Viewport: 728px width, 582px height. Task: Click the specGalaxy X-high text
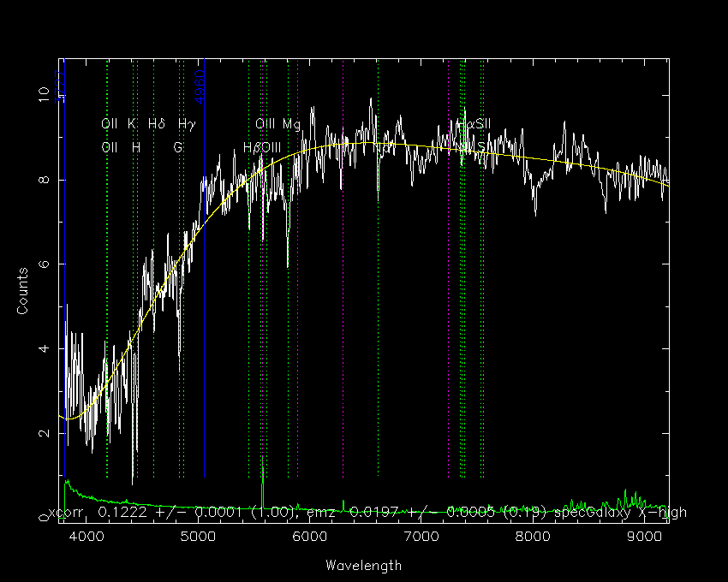tap(620, 513)
